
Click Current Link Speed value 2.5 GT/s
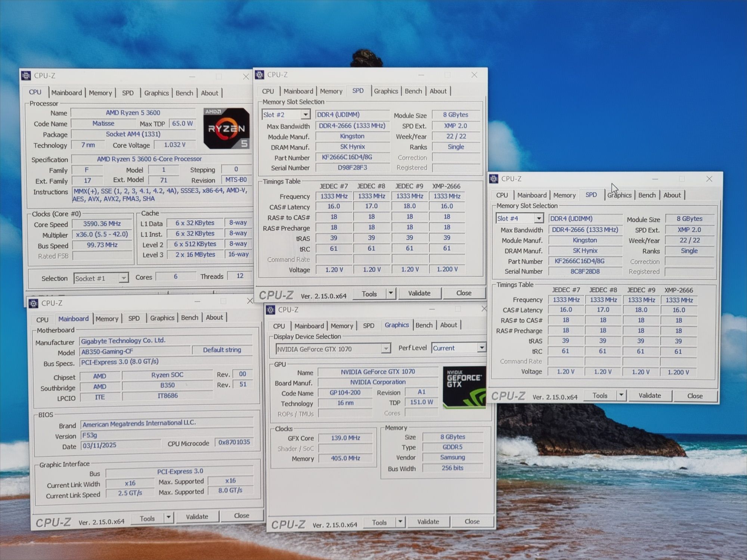coord(130,493)
